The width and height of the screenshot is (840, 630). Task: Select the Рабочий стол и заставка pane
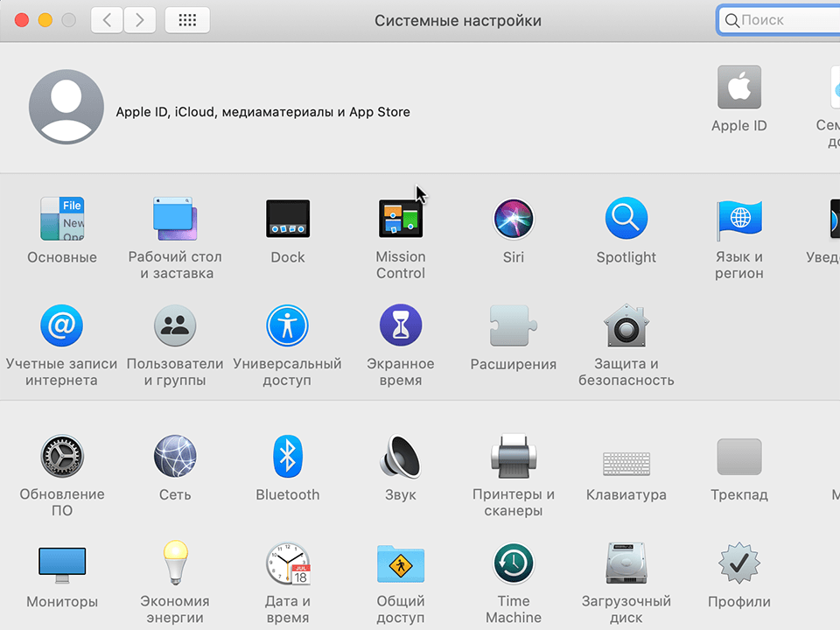tap(174, 219)
